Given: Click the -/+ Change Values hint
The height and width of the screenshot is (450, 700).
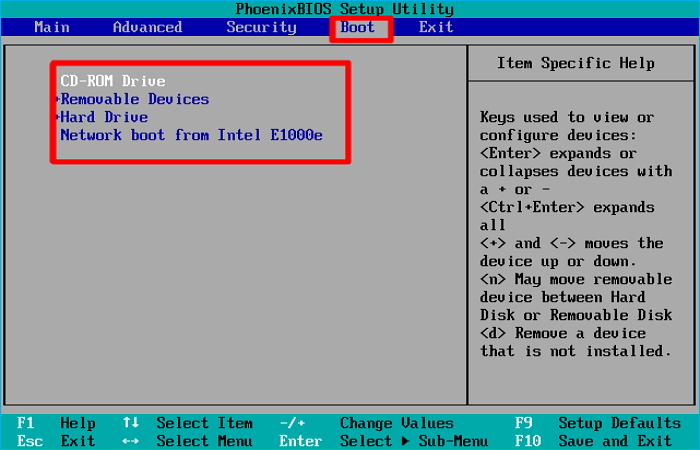Looking at the screenshot, I should (367, 423).
